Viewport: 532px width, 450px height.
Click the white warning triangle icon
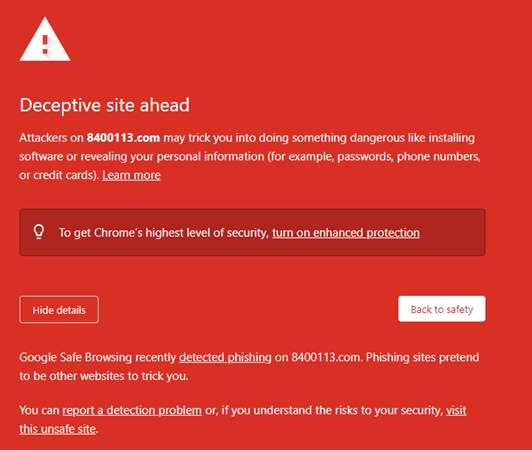[x=45, y=40]
